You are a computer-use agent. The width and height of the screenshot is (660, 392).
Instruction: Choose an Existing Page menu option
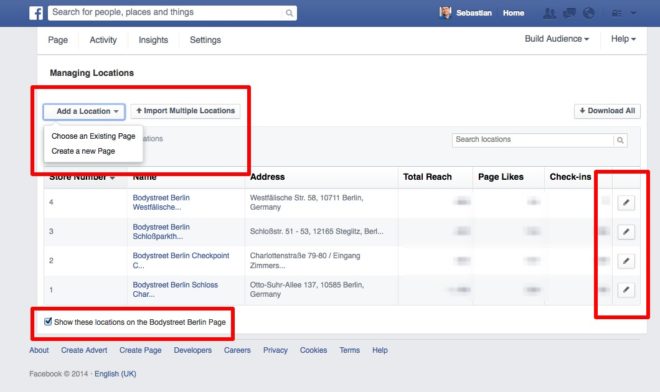click(x=93, y=136)
